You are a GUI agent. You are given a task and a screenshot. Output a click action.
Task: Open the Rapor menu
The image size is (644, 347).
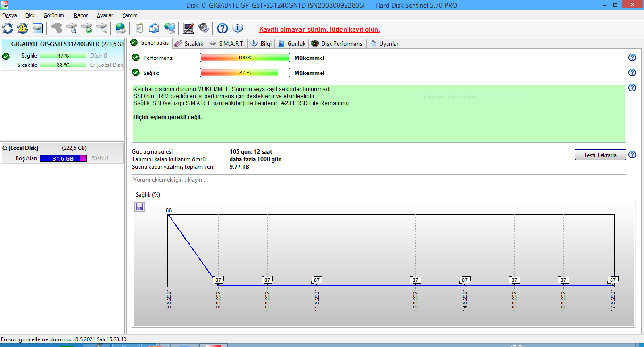pyautogui.click(x=81, y=15)
